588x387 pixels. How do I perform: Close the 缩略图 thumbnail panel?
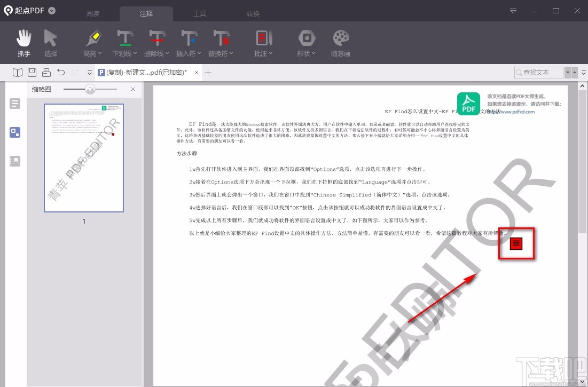pos(133,89)
